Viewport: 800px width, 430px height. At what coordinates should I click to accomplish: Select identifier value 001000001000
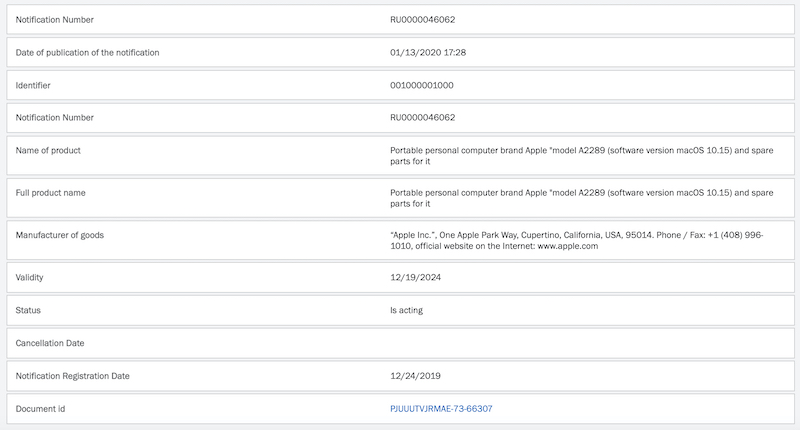tap(421, 85)
